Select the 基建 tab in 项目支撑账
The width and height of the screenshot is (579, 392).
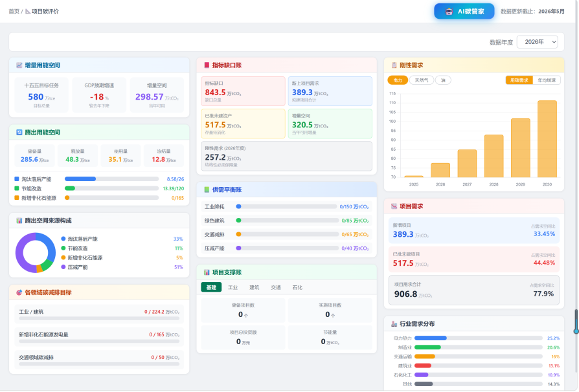[211, 287]
